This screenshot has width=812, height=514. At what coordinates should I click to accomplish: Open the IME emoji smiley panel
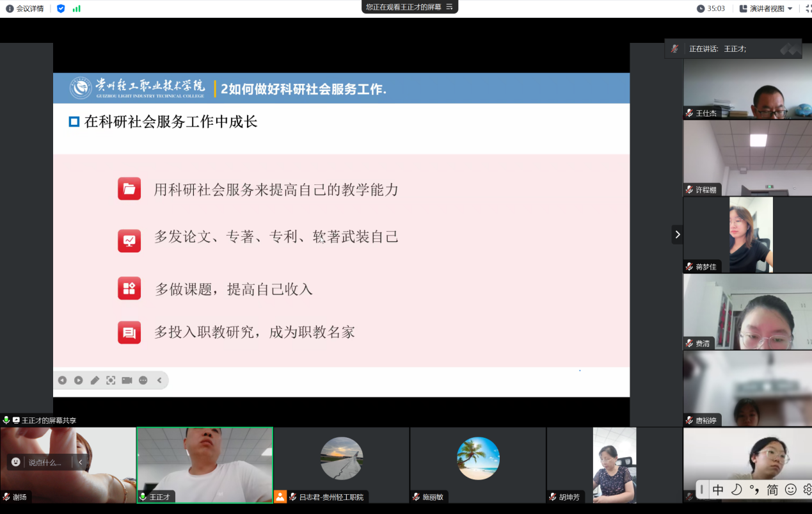(x=791, y=490)
